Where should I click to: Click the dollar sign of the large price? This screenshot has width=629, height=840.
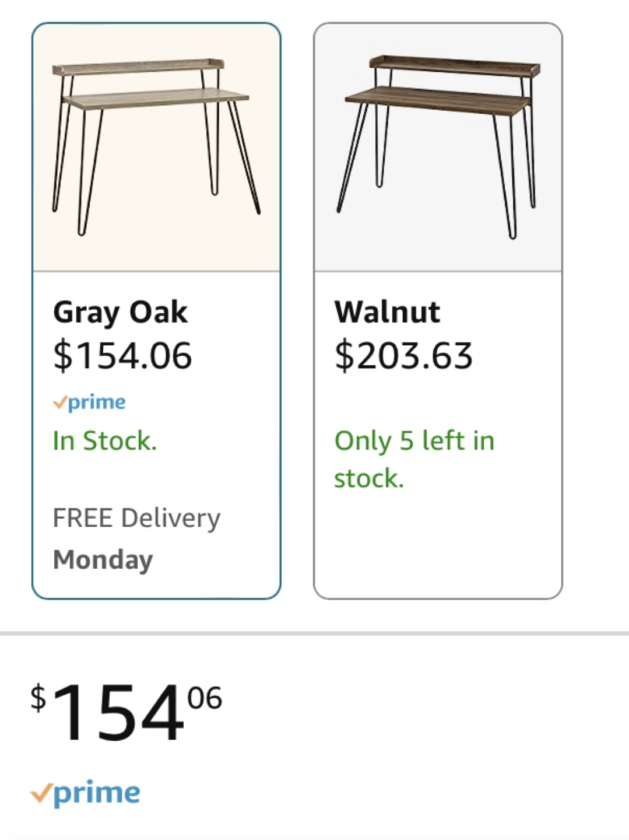38,698
